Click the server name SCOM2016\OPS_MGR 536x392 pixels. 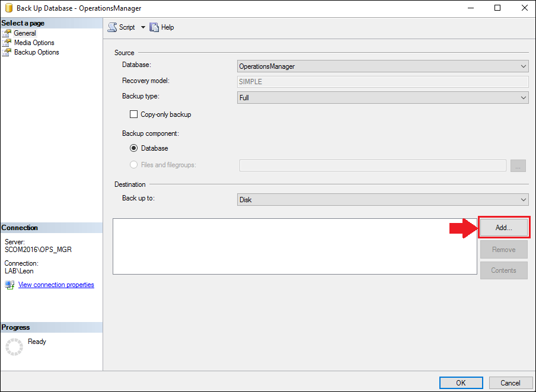[39, 250]
